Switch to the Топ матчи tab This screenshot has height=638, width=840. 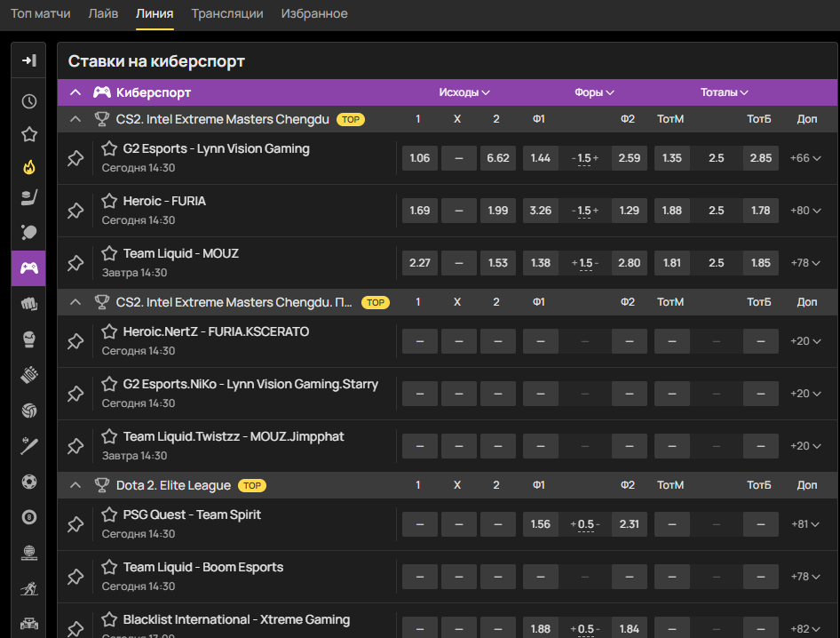click(41, 13)
